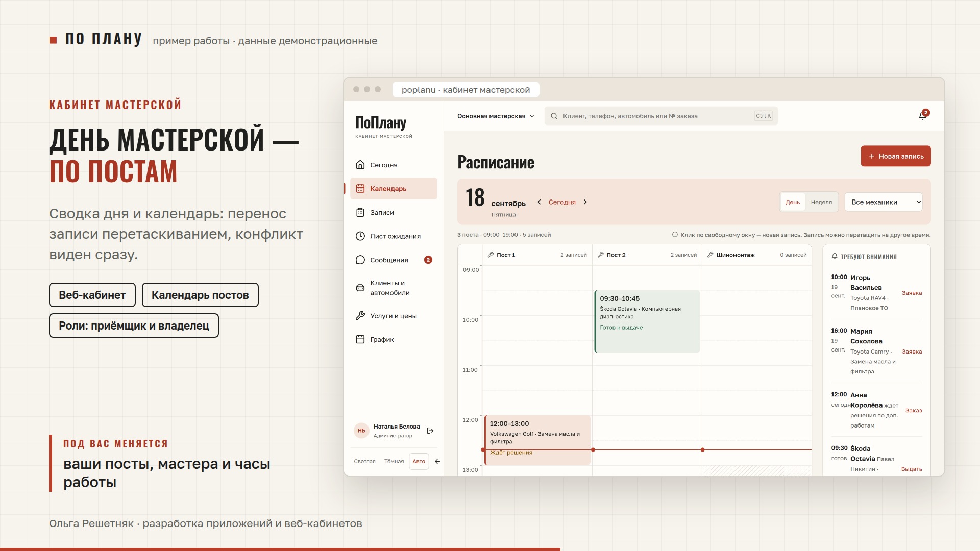Click the wrench icon of Пост 2 column
The width and height of the screenshot is (980, 551).
pyautogui.click(x=601, y=255)
